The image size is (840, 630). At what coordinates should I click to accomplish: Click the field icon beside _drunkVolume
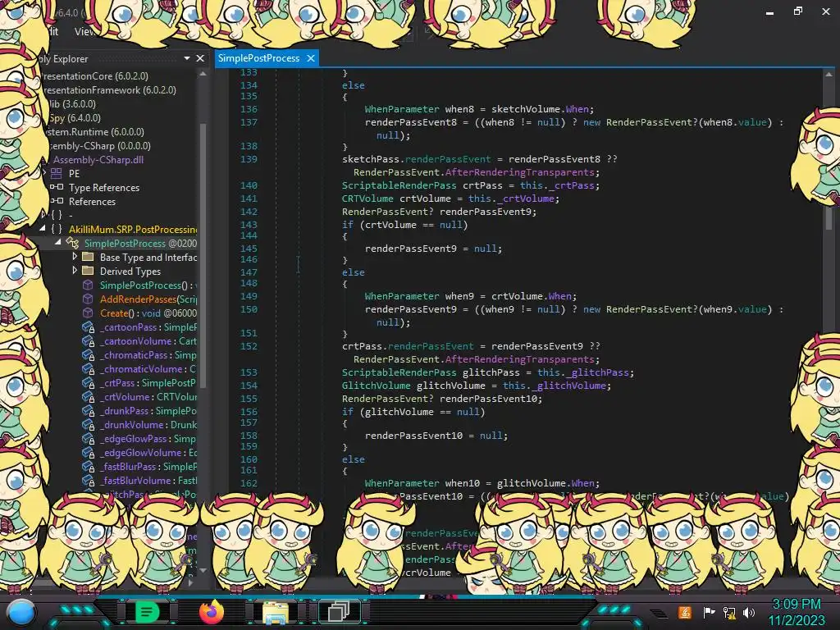click(89, 425)
